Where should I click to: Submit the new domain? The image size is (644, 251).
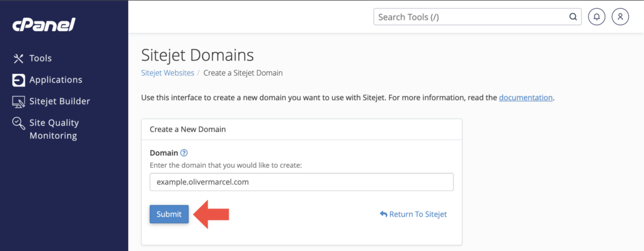[x=169, y=214]
